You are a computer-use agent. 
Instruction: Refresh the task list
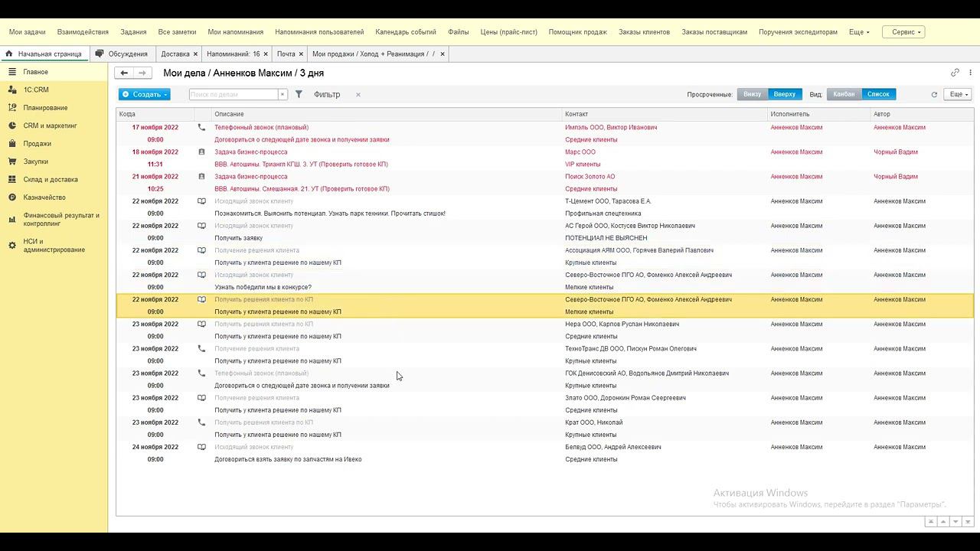tap(934, 94)
